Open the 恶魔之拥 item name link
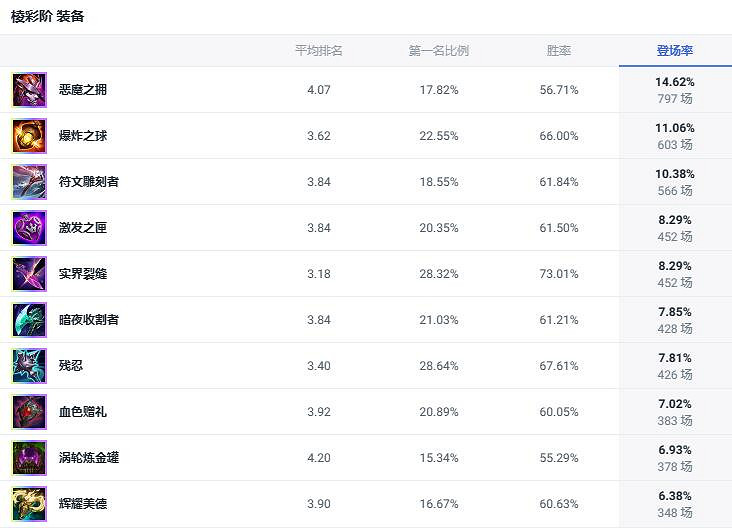This screenshot has height=528, width=732. click(x=83, y=90)
